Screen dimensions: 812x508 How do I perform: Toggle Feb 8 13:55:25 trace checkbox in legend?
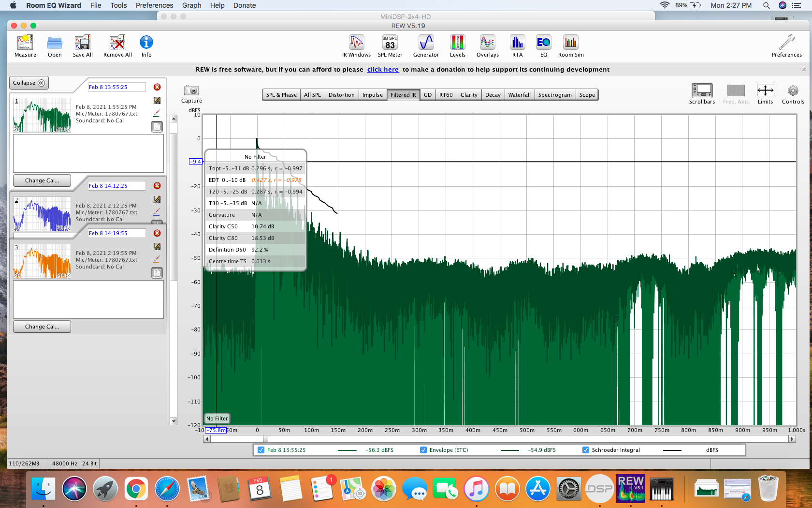pyautogui.click(x=261, y=450)
